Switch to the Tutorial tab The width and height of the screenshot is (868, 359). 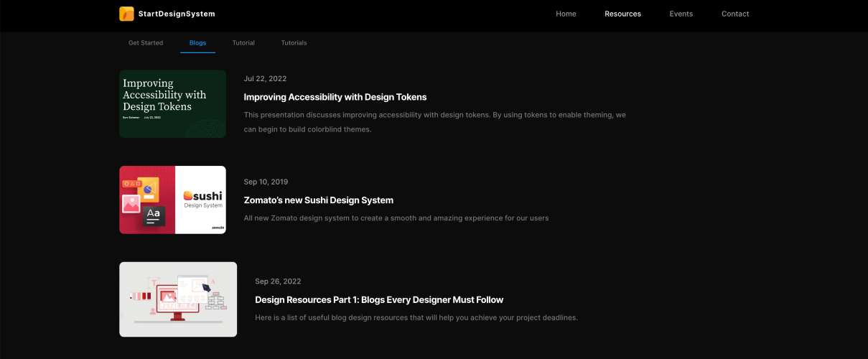click(x=243, y=43)
